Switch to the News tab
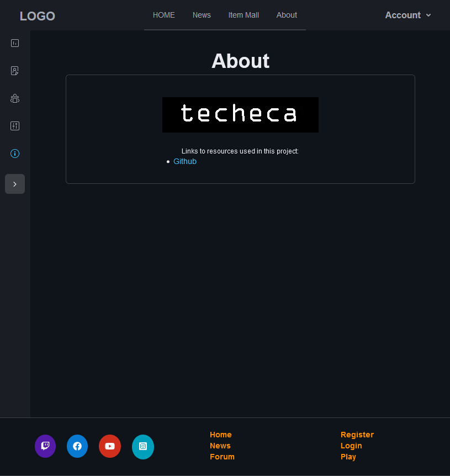The width and height of the screenshot is (450, 476). pyautogui.click(x=202, y=15)
